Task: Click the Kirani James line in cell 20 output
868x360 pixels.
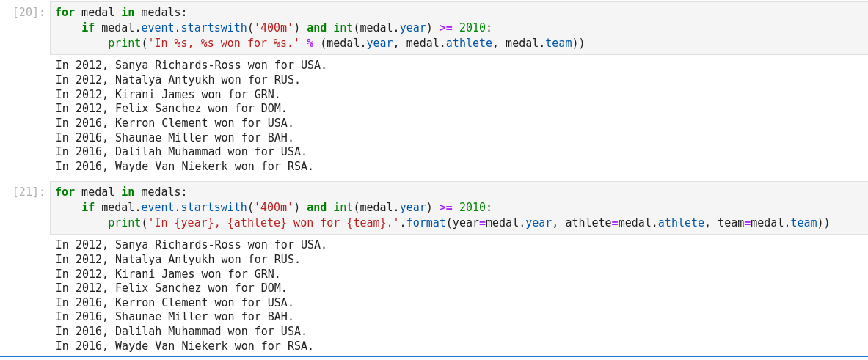Action: pyautogui.click(x=167, y=95)
